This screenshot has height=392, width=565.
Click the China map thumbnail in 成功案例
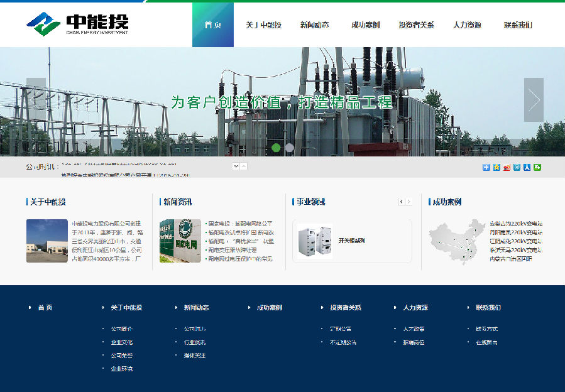click(456, 241)
